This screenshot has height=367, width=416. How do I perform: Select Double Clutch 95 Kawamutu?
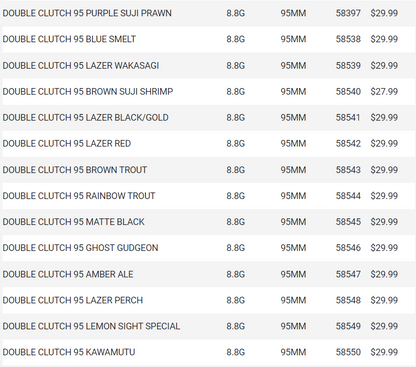(x=69, y=352)
